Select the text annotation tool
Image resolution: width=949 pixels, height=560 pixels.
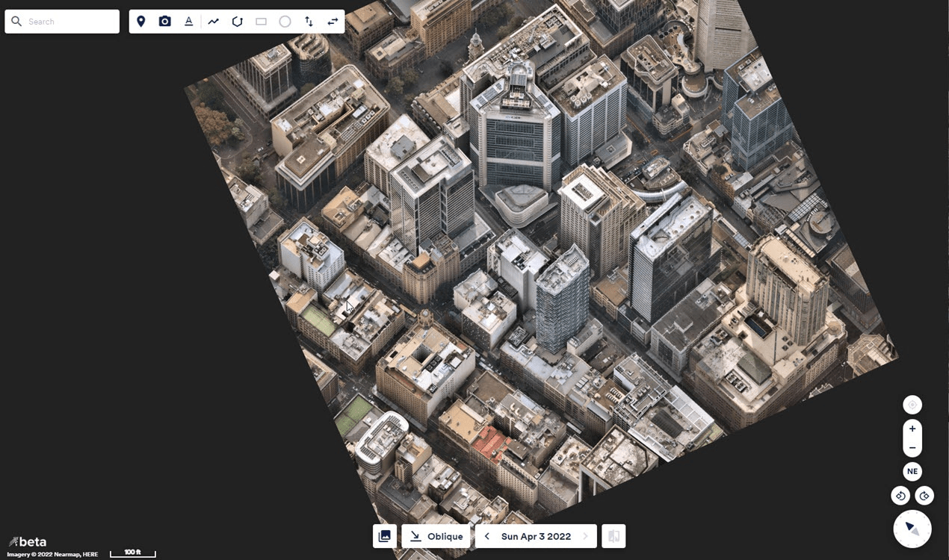point(189,22)
